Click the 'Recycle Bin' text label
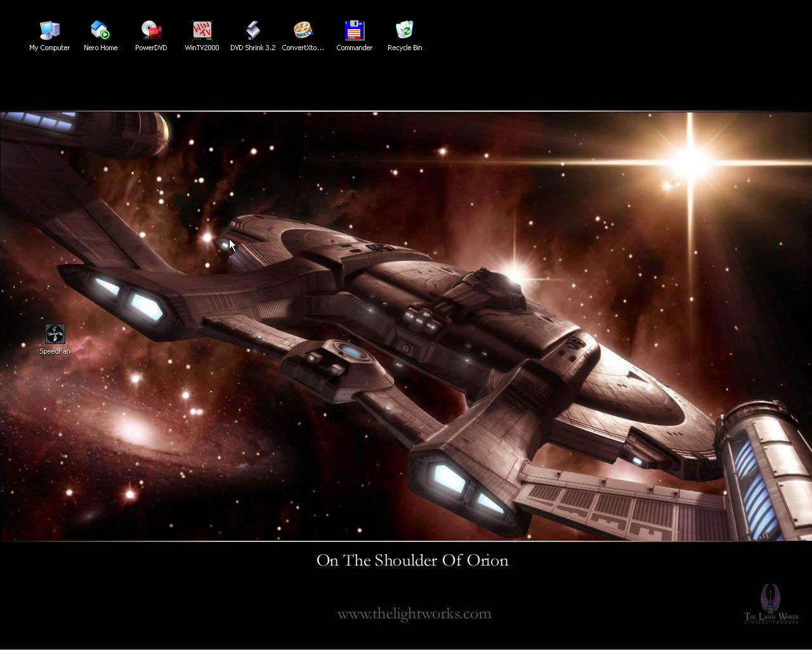 point(405,48)
